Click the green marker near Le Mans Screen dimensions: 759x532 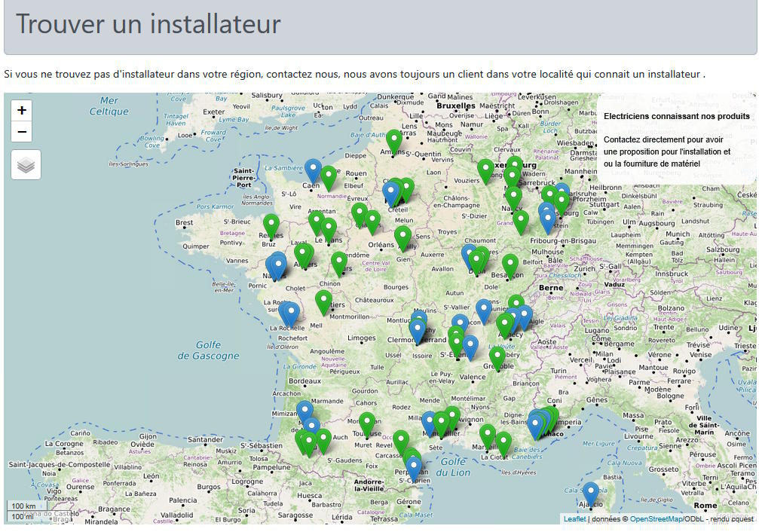tap(329, 230)
